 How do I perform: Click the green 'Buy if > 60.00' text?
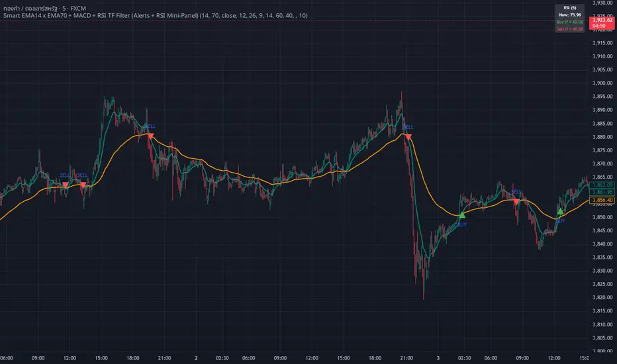(x=570, y=22)
